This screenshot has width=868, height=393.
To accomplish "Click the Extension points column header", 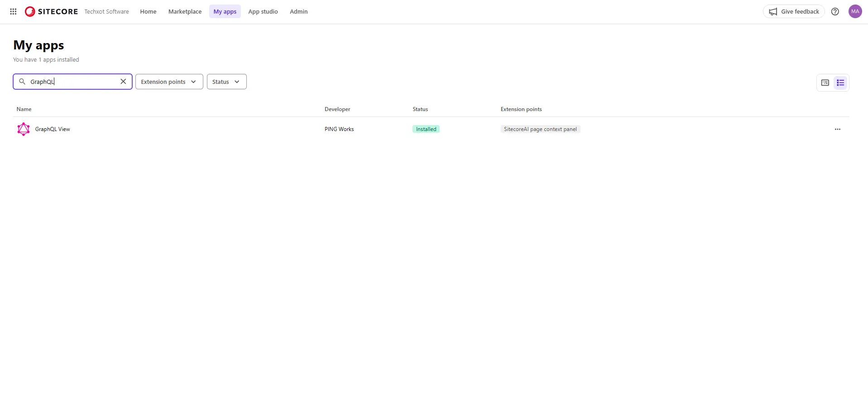I will click(x=521, y=109).
